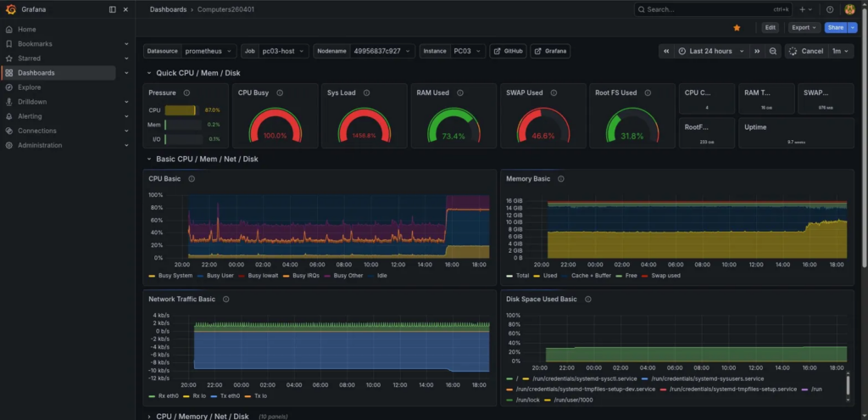Go to Alerting in the sidebar menu
Image resolution: width=868 pixels, height=420 pixels.
pyautogui.click(x=30, y=116)
